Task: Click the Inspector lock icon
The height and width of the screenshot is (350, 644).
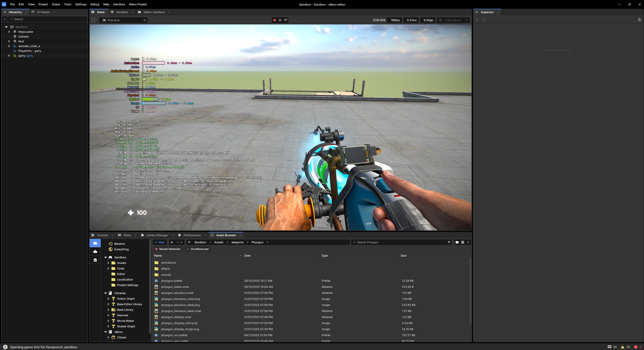Action: click(639, 20)
